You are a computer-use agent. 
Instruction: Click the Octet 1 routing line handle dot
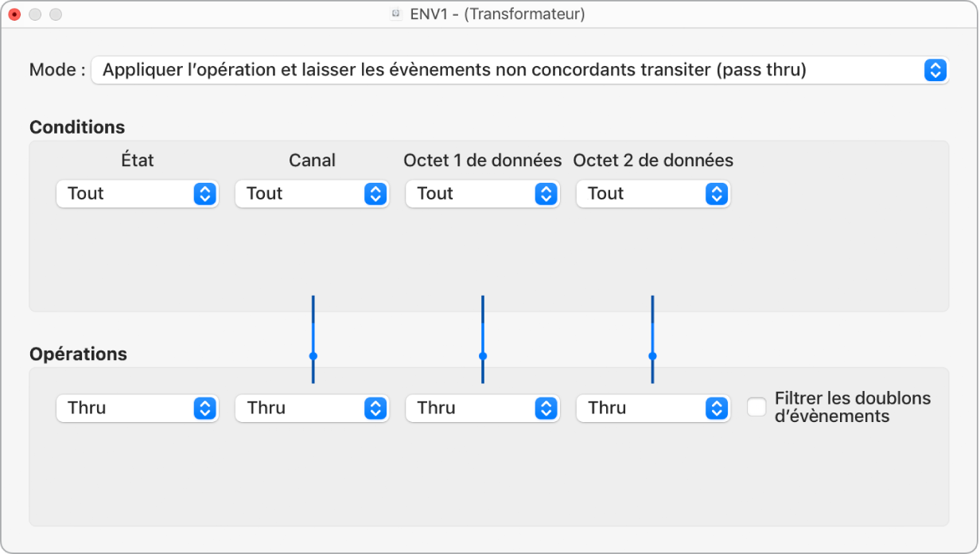[483, 356]
